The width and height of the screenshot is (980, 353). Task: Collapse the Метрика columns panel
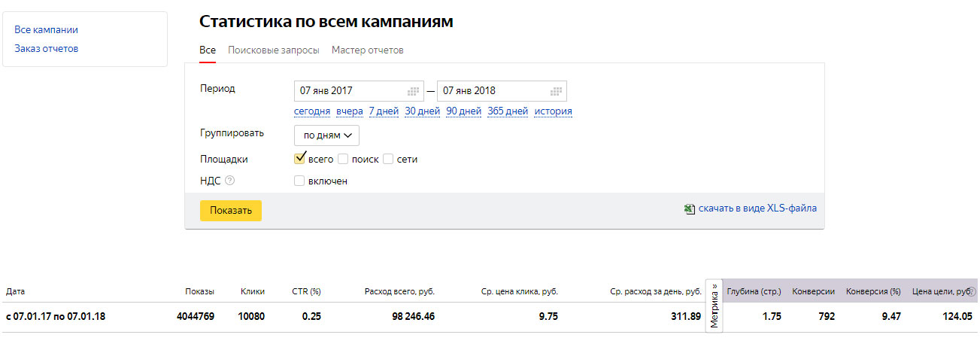[714, 306]
